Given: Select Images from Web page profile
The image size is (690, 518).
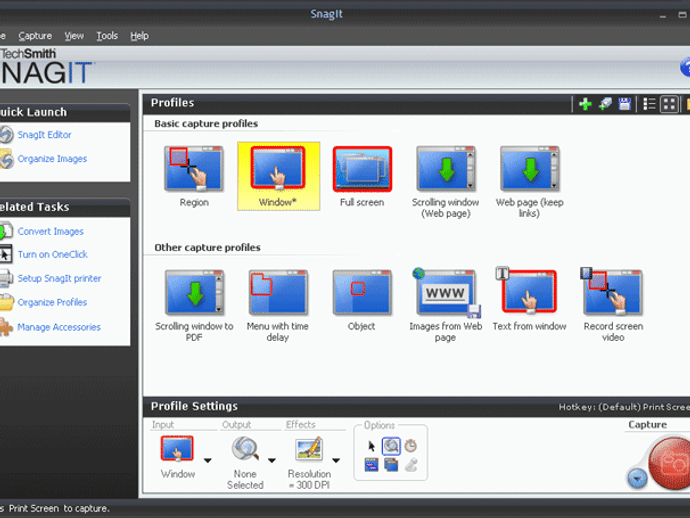Looking at the screenshot, I should click(445, 306).
